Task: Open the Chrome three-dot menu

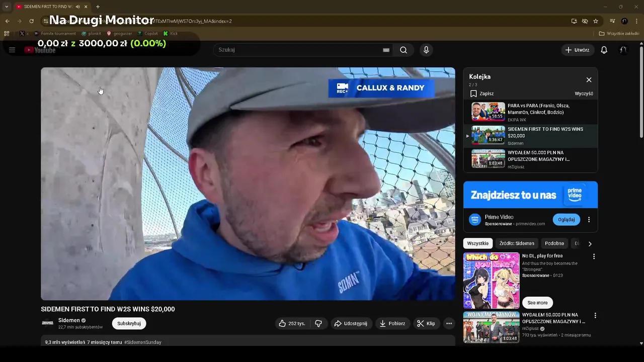Action: [x=636, y=21]
